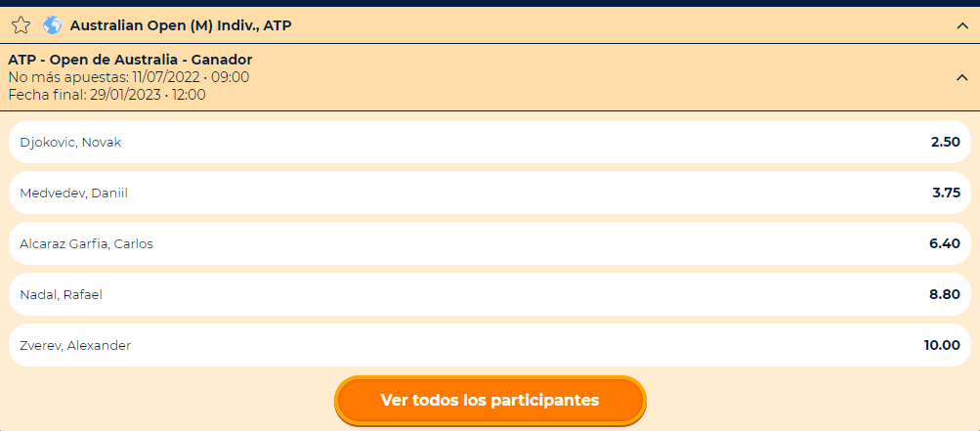Click the Fecha final 29/01/2023 line

point(107,95)
